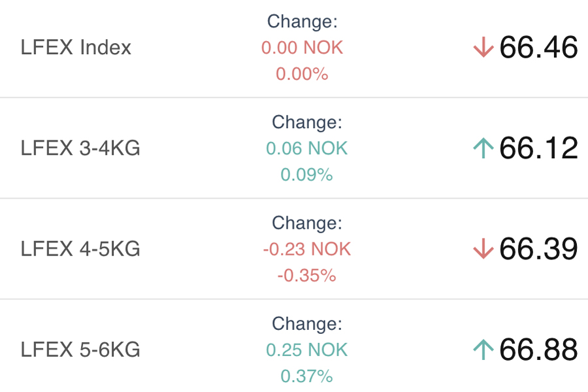Click the 66.88 price value

pos(538,350)
